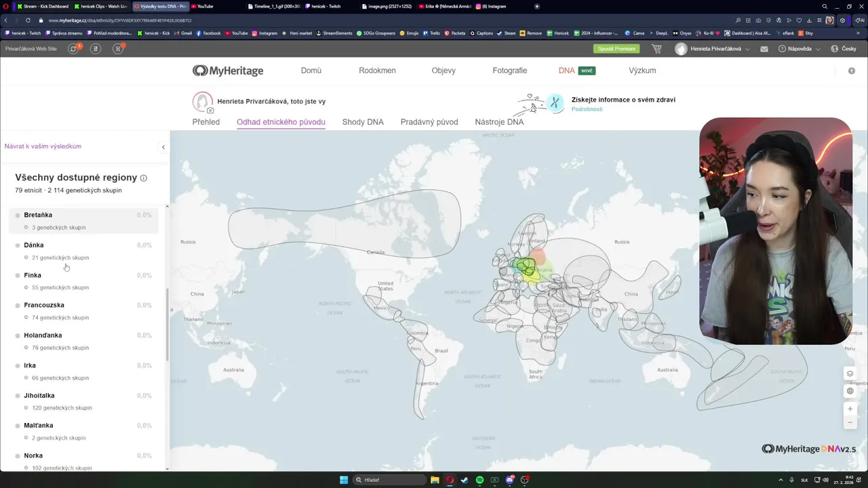Screen dimensions: 868x488
Task: Click the accessibility icon in header right
Action: 852,70
